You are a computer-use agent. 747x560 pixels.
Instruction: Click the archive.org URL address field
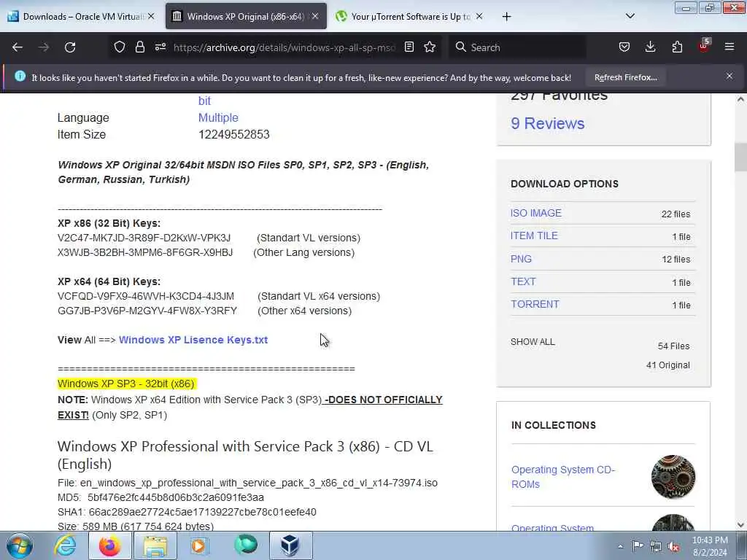(x=284, y=47)
